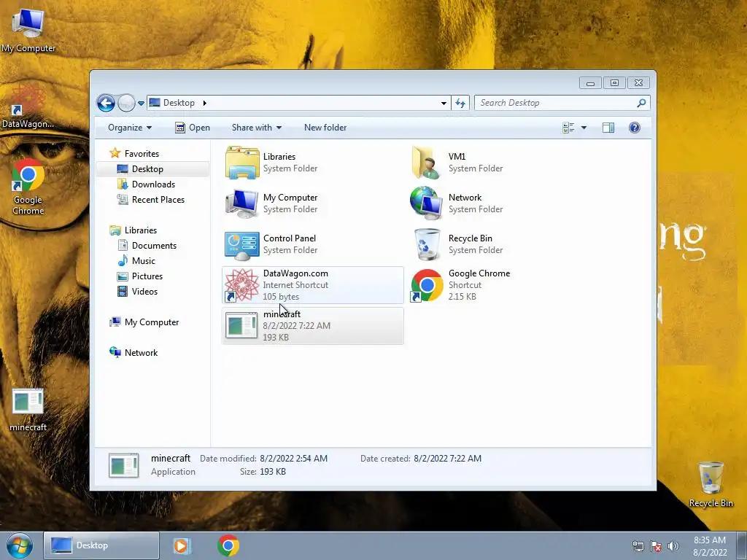Open the Share with menu
The image size is (747, 560).
[x=256, y=128]
